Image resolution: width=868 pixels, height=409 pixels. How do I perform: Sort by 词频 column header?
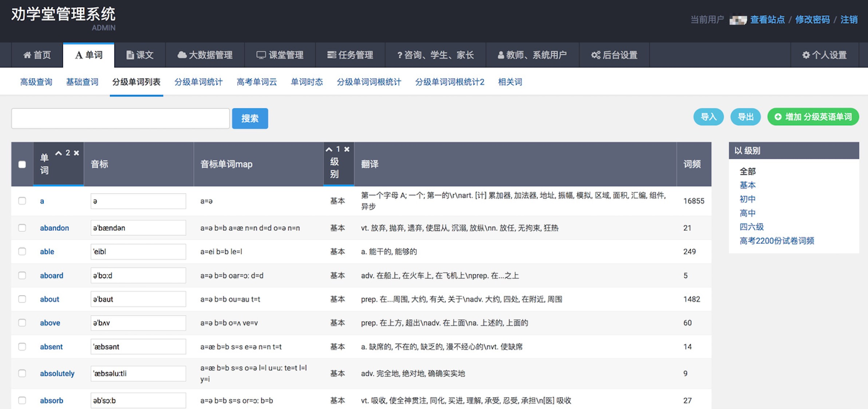(692, 164)
